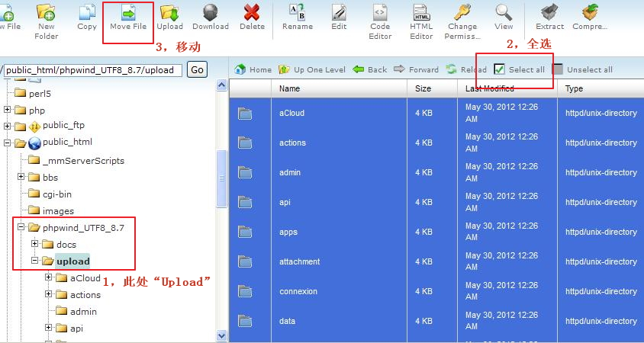This screenshot has height=343, width=644.
Task: Check the Select all checkbox
Action: [x=500, y=69]
